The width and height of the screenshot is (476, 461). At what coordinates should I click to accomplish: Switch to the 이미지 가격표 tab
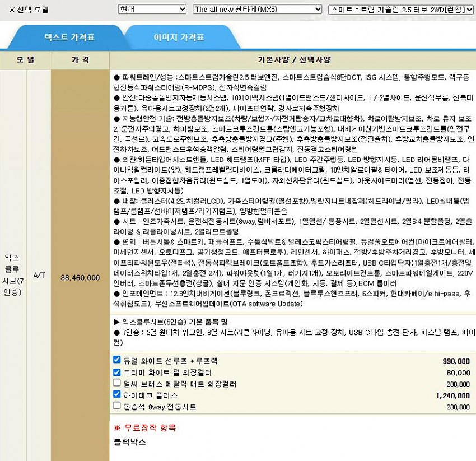(179, 38)
